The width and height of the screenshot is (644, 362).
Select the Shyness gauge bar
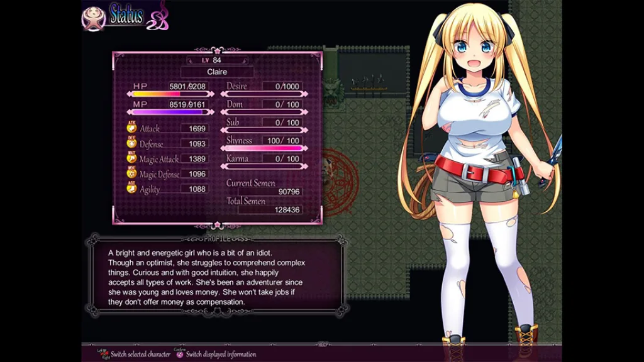point(264,148)
